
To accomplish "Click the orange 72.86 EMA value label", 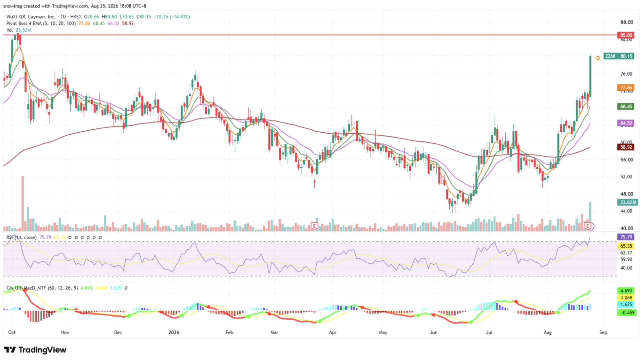I will 626,88.
